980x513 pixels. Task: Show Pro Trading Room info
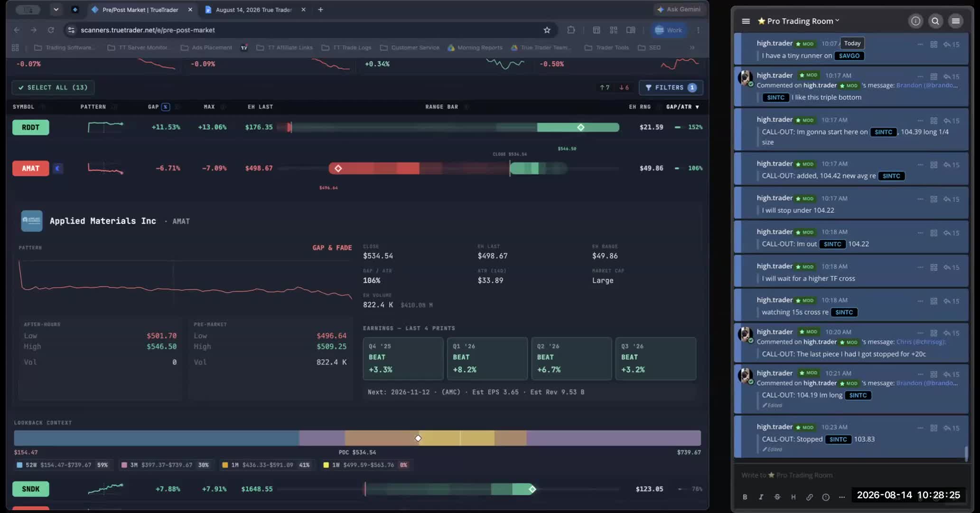click(x=915, y=21)
